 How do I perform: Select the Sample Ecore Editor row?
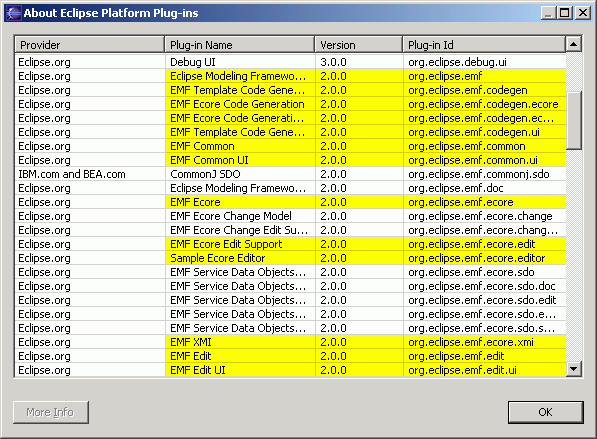tap(291, 258)
